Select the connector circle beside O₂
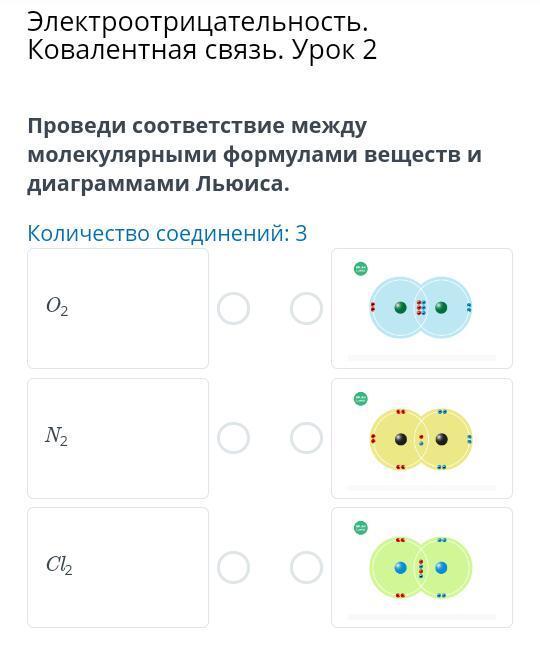This screenshot has height=648, width=540. pos(233,308)
